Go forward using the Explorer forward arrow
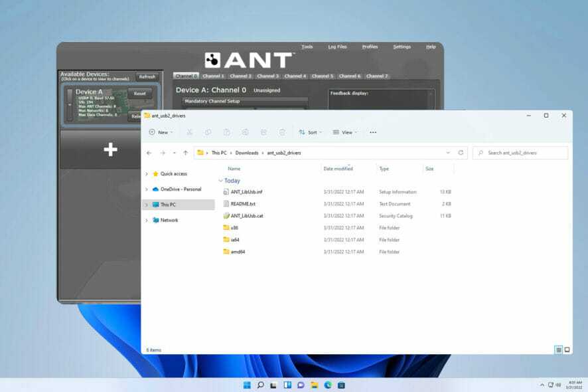The height and width of the screenshot is (392, 588). click(x=163, y=153)
